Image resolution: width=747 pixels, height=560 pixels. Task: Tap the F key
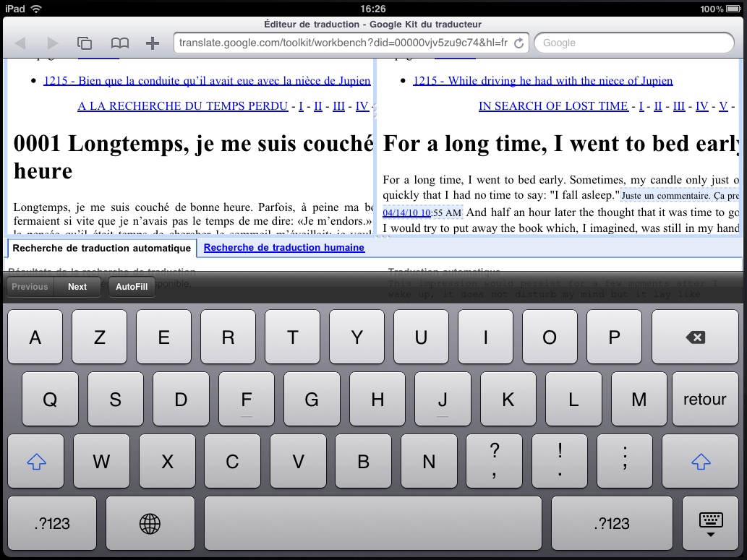247,399
